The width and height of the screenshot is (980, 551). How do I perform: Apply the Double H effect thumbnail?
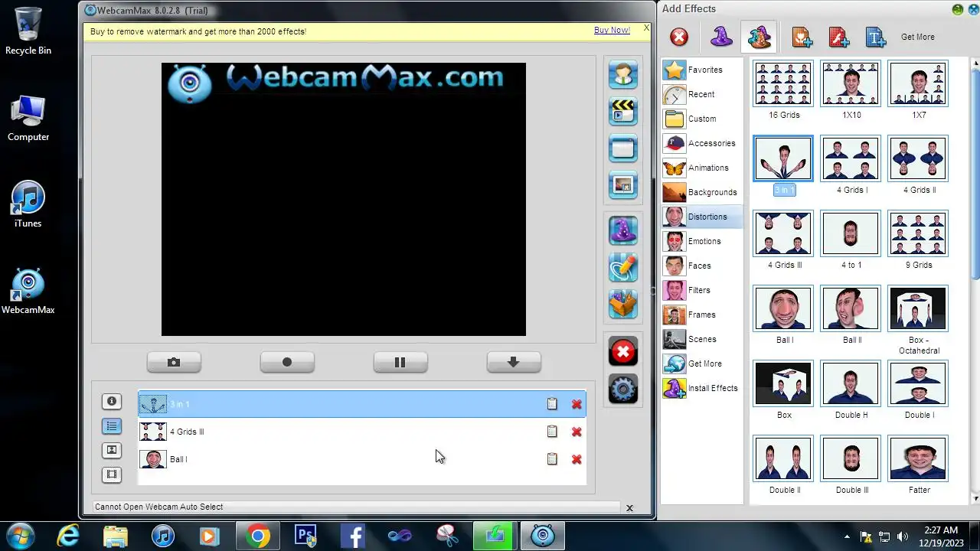click(x=851, y=383)
